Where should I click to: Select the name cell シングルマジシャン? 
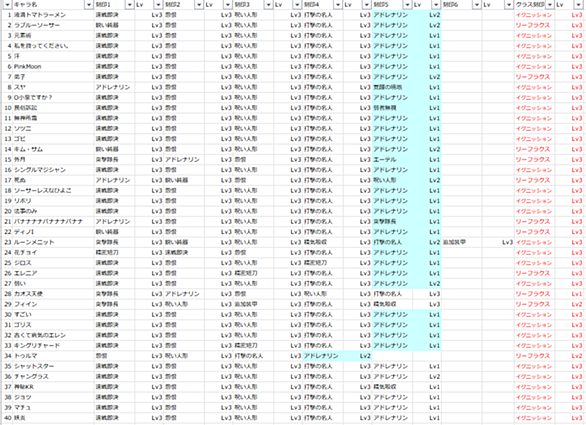tap(53, 170)
